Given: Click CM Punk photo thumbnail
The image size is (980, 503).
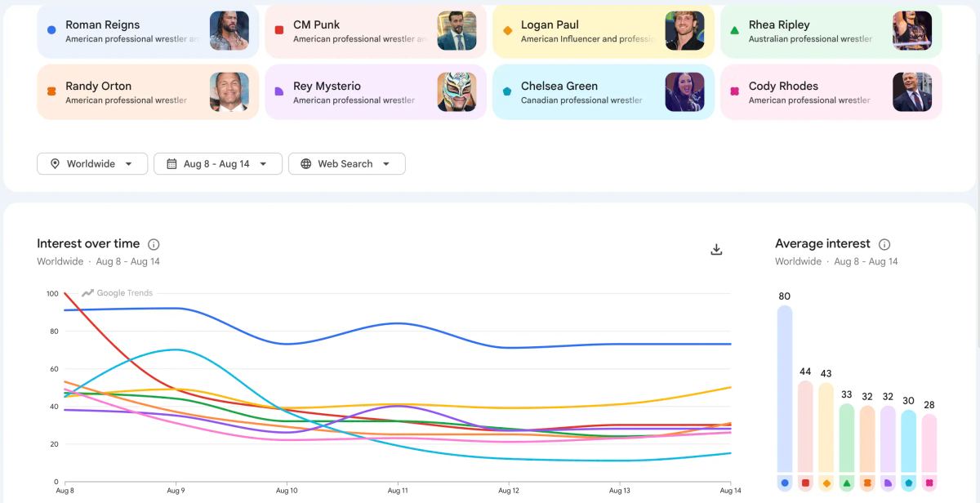Looking at the screenshot, I should 457,31.
